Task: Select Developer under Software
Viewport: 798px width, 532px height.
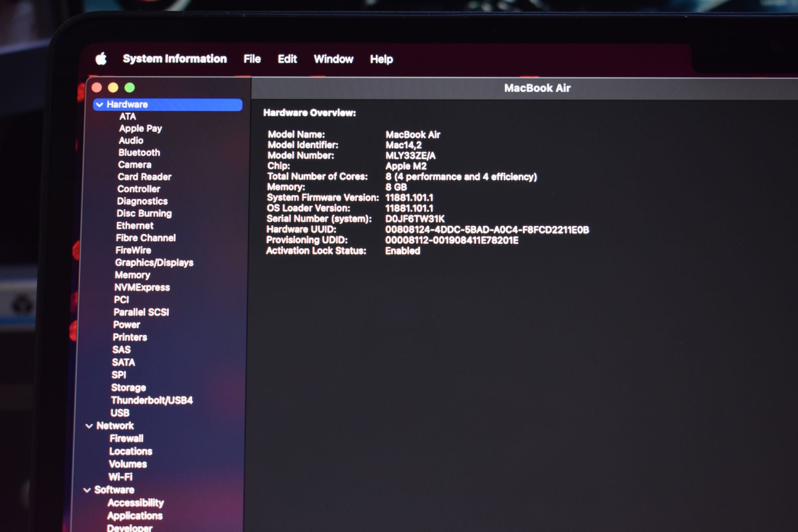Action: pyautogui.click(x=130, y=528)
